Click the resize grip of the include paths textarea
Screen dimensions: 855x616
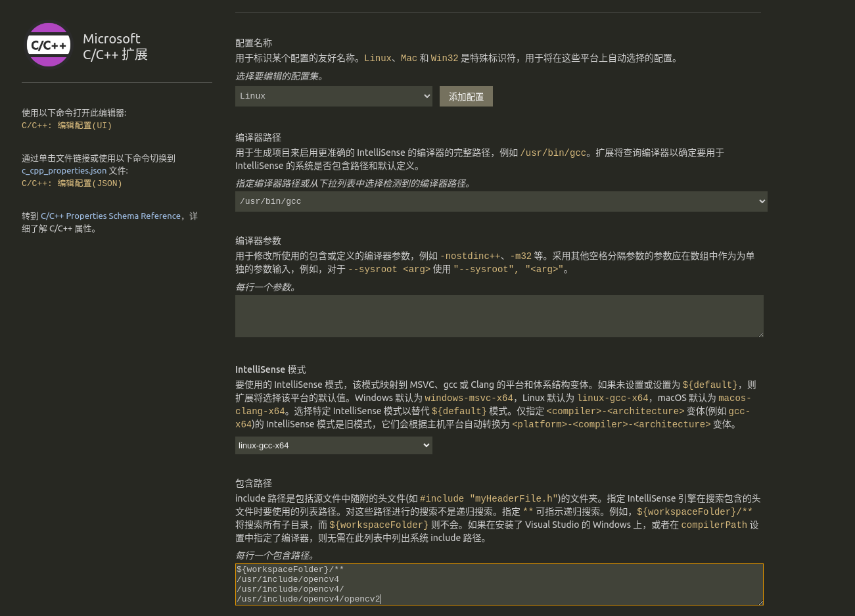click(x=760, y=602)
